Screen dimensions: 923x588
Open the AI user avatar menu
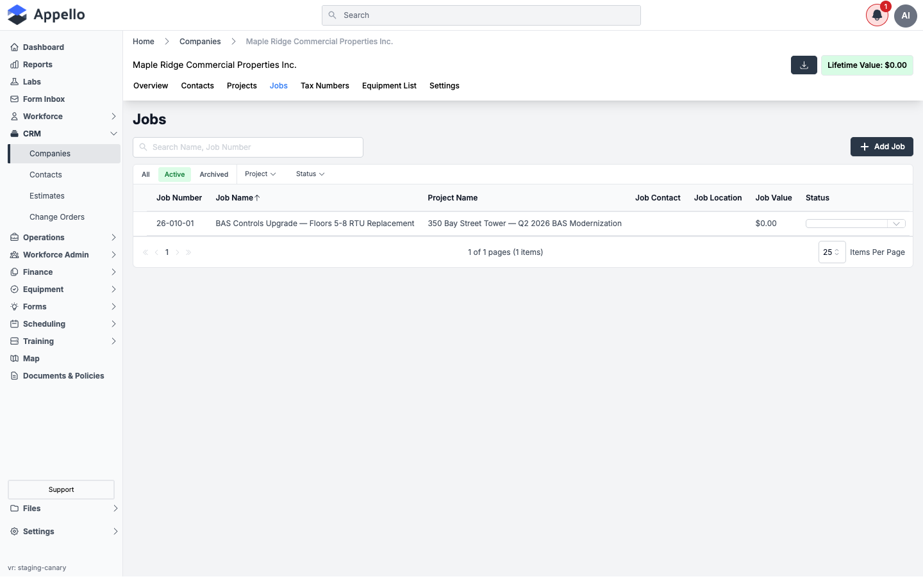coord(906,16)
